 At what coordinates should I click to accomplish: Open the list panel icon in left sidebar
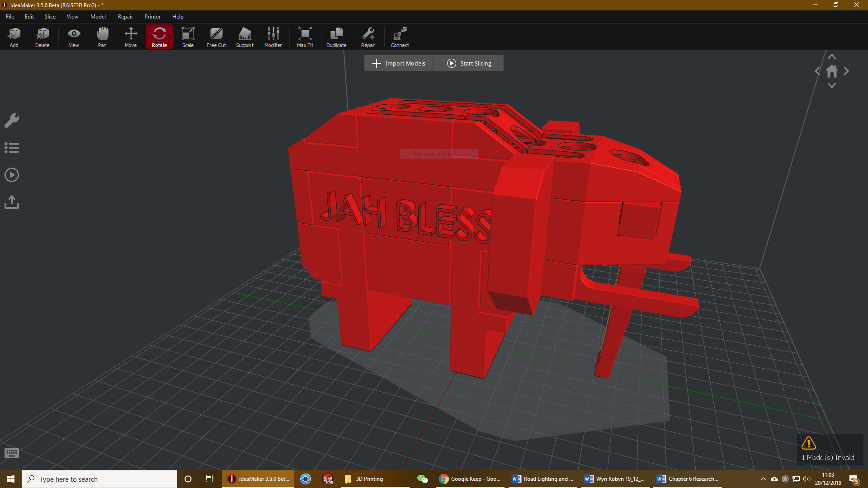coord(12,148)
